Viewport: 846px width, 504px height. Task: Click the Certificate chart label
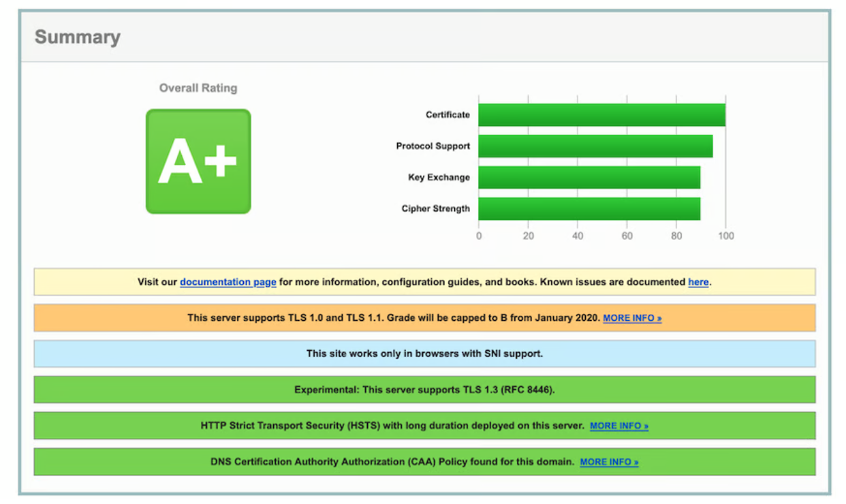coord(448,114)
